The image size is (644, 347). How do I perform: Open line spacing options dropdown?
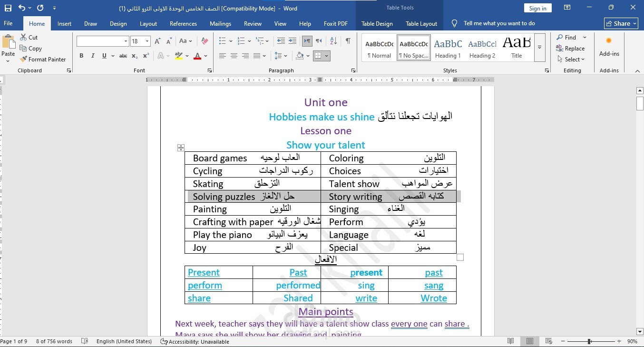281,56
